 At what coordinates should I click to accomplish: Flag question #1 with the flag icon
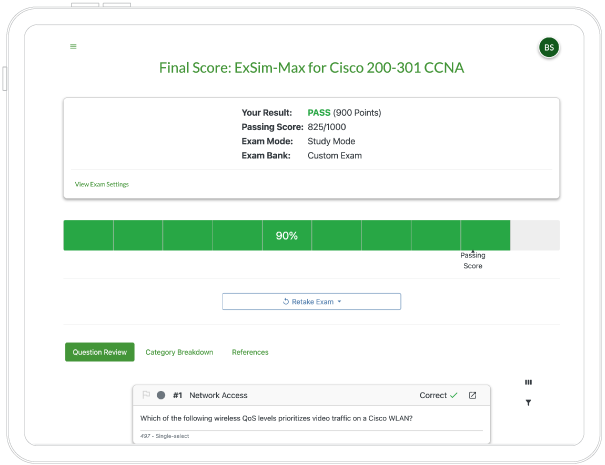[146, 395]
